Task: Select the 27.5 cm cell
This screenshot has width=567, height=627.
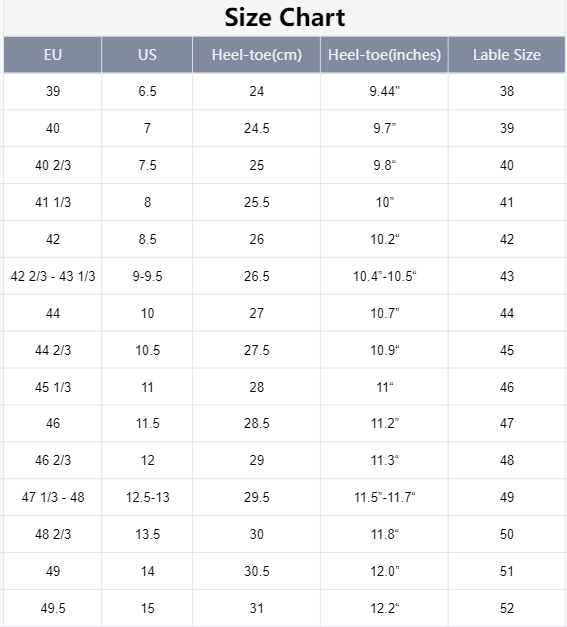Action: [256, 350]
